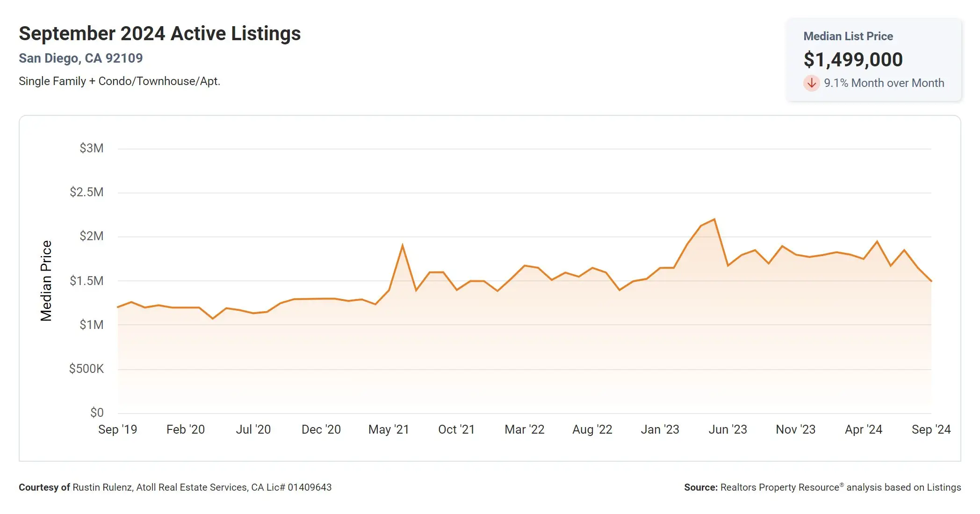The image size is (980, 514).
Task: Click the Jun '23 x-axis label
Action: (728, 429)
